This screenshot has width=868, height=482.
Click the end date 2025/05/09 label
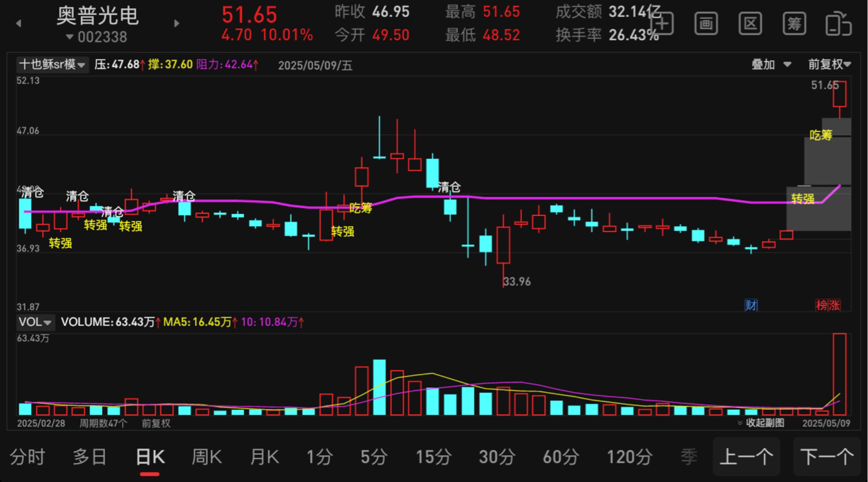pyautogui.click(x=827, y=423)
